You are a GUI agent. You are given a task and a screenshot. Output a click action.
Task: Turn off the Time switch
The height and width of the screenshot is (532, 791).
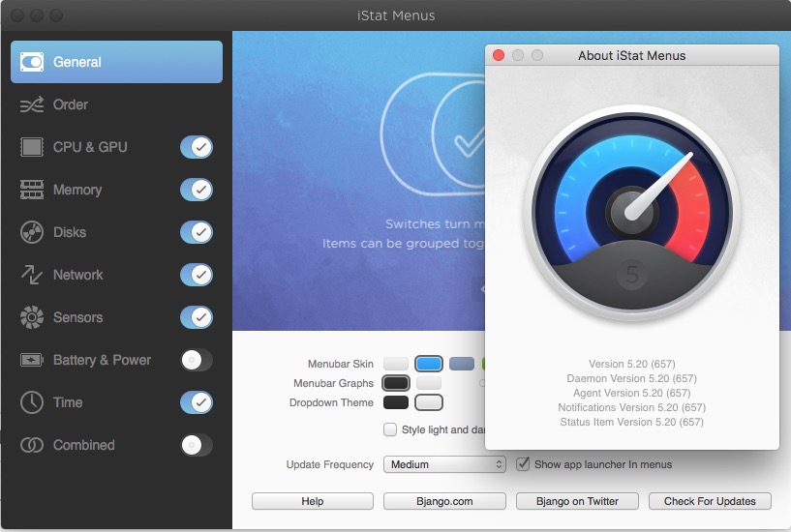197,402
